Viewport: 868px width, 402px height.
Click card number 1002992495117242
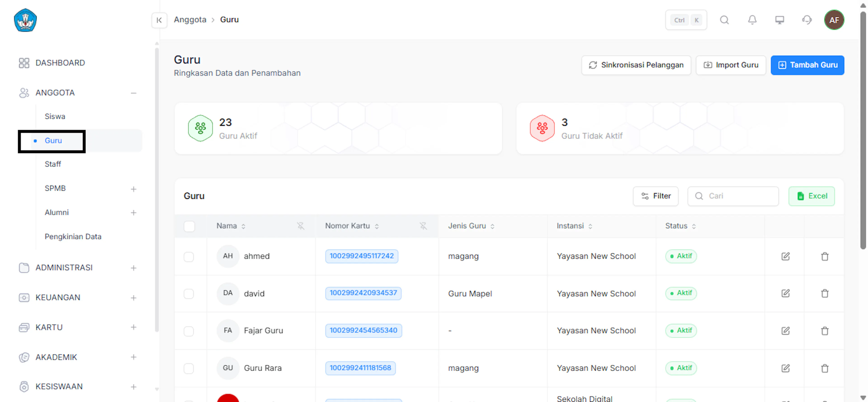point(362,256)
